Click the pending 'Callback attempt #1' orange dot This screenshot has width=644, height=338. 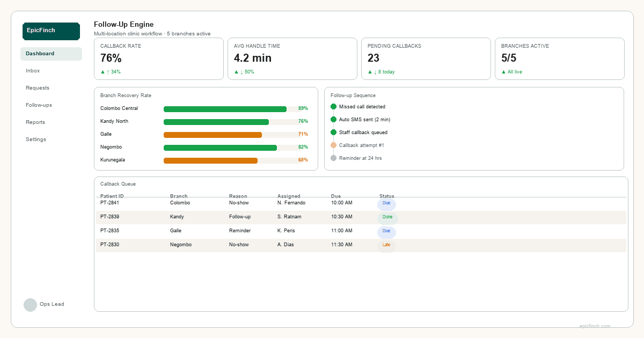pyautogui.click(x=333, y=145)
